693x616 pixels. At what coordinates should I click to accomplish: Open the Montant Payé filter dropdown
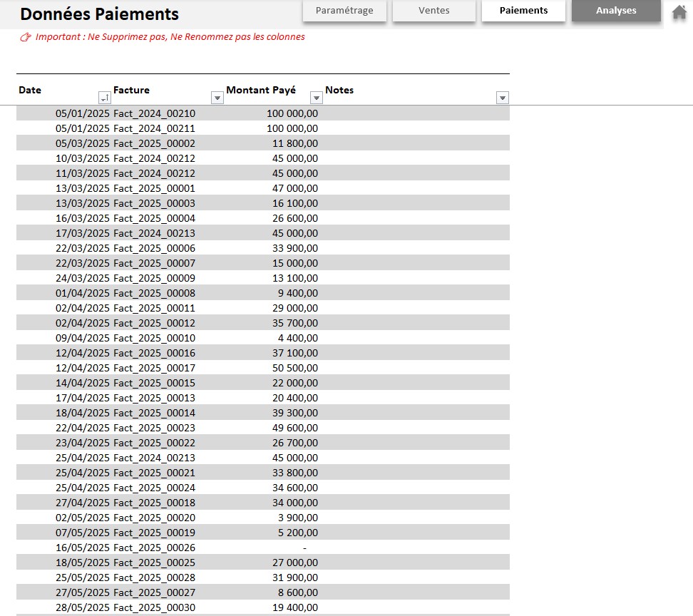(x=317, y=98)
